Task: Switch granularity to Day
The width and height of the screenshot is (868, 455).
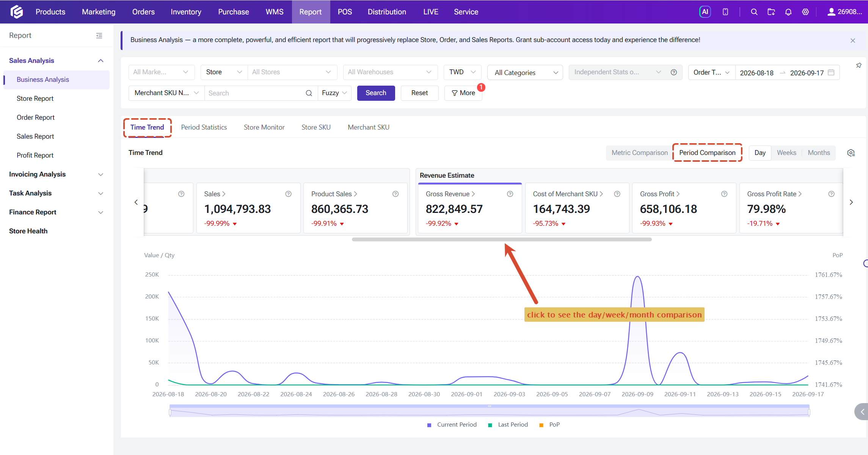Action: point(760,153)
